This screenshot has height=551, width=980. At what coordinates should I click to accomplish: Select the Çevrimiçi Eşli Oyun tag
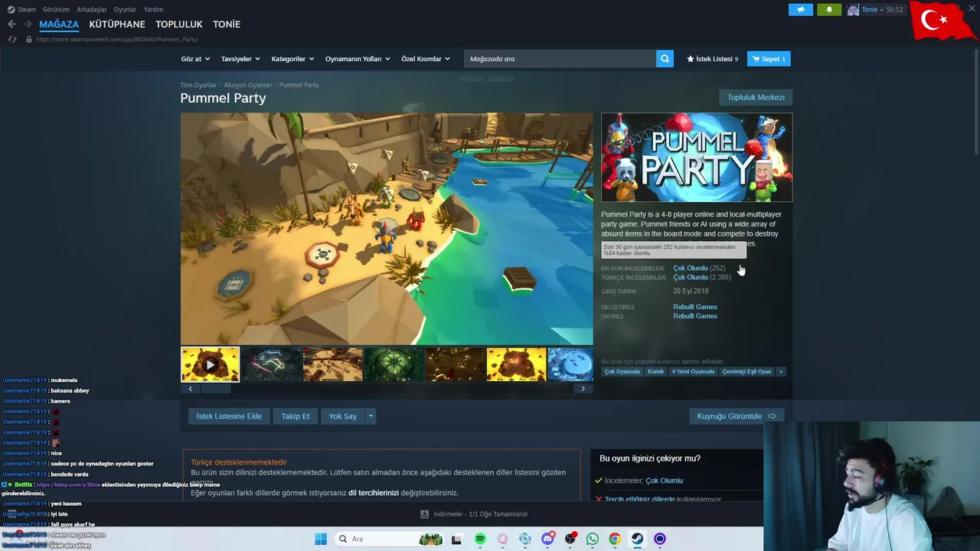tap(746, 372)
